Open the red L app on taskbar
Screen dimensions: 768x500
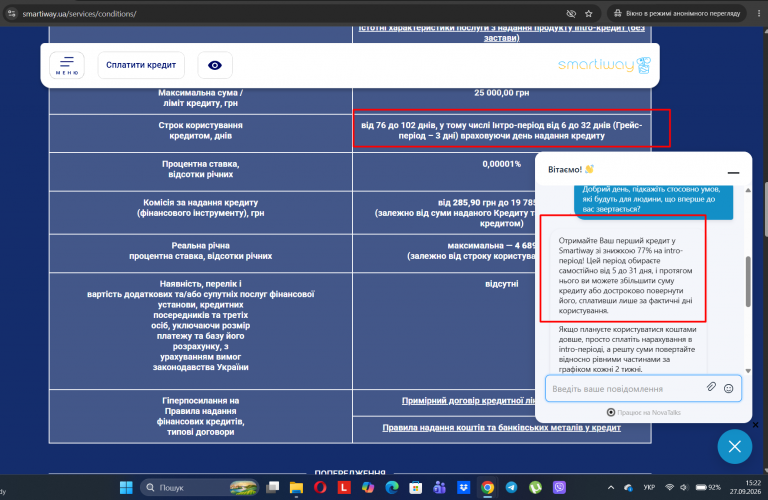(x=344, y=487)
